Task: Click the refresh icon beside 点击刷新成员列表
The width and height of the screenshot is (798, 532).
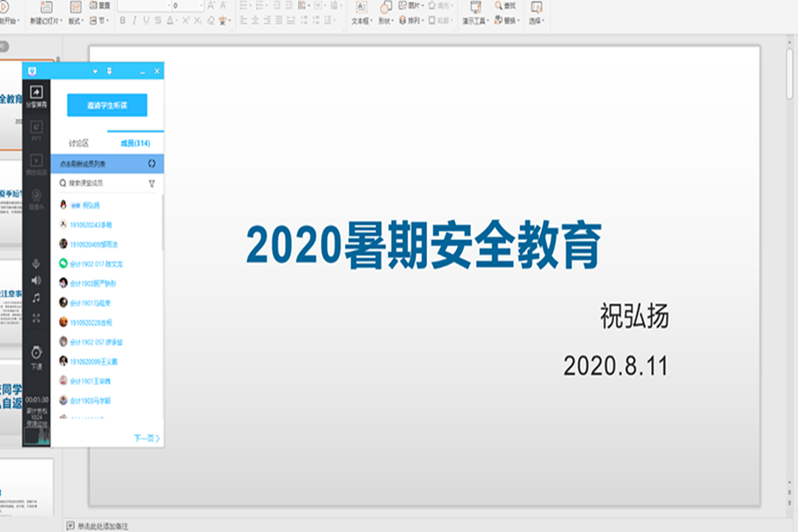Action: click(152, 164)
